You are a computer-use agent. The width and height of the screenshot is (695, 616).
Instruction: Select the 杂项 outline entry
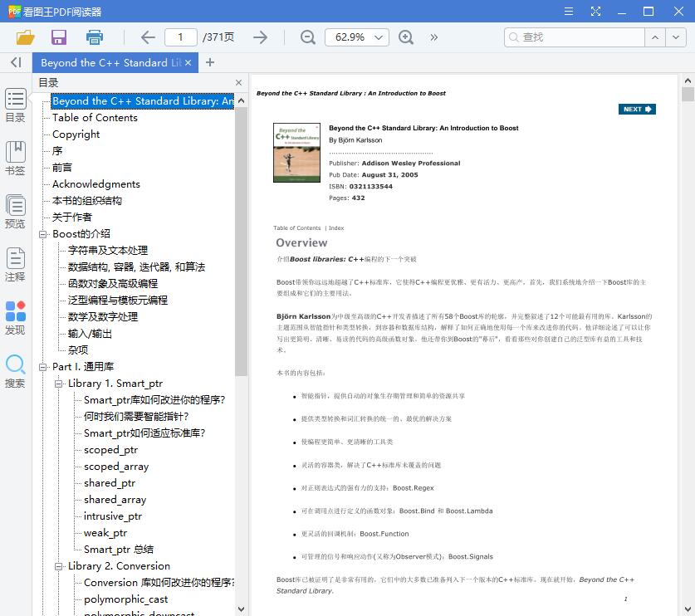(x=78, y=350)
